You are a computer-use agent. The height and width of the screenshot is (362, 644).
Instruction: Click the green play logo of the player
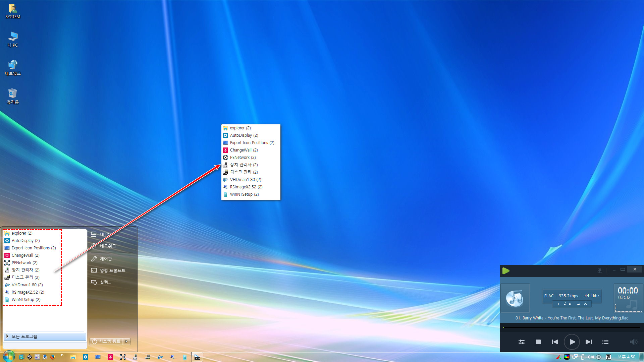click(506, 270)
